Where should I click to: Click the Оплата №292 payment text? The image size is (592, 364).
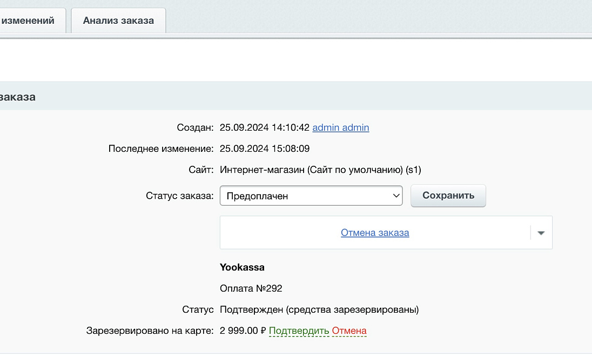click(251, 288)
